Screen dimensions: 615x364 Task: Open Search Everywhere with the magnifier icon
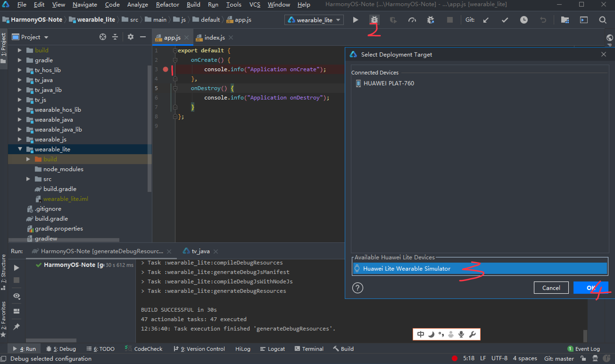pos(602,20)
